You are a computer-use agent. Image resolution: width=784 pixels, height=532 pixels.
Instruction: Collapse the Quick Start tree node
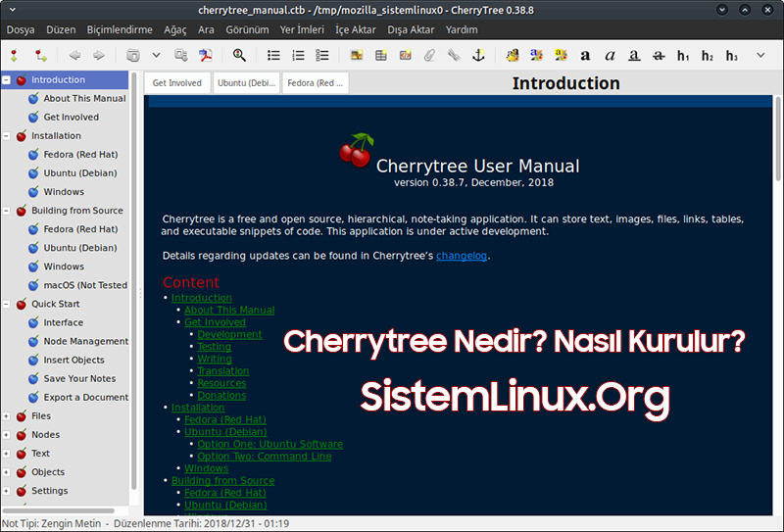[x=7, y=304]
